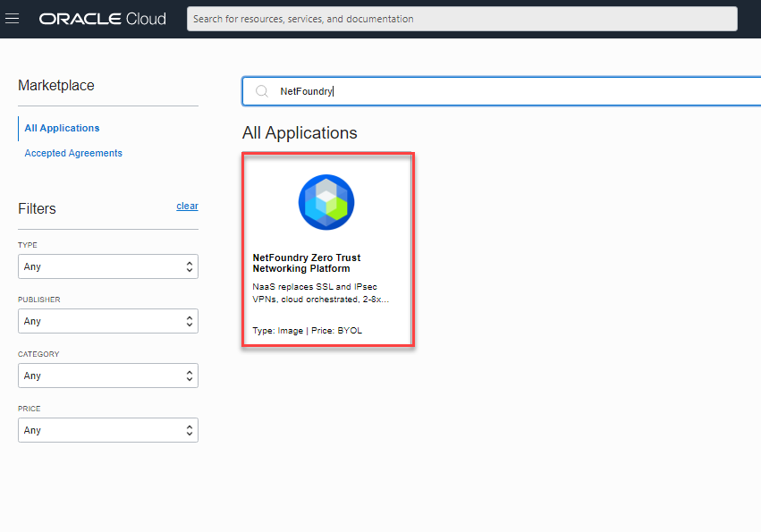The image size is (761, 532).
Task: Click the Marketplace heading
Action: 56,86
